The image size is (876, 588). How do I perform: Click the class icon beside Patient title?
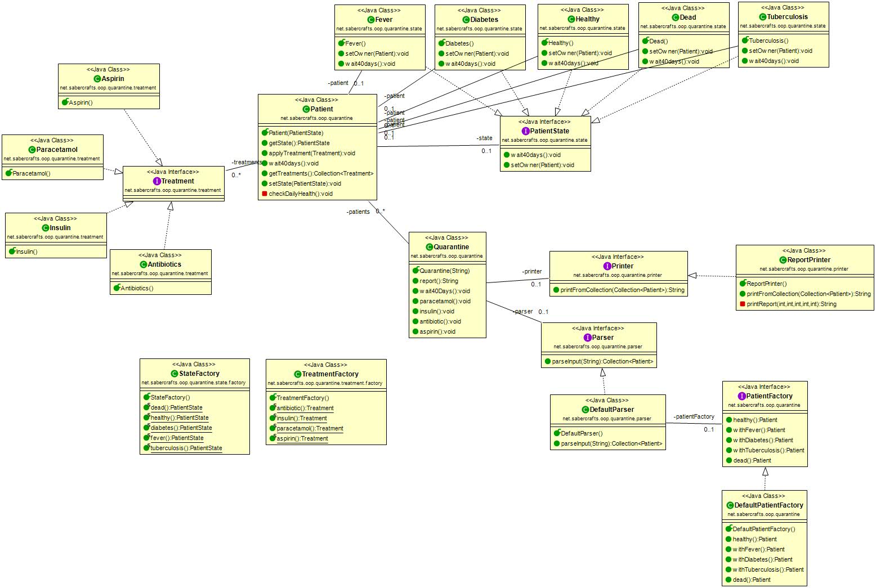(x=306, y=110)
